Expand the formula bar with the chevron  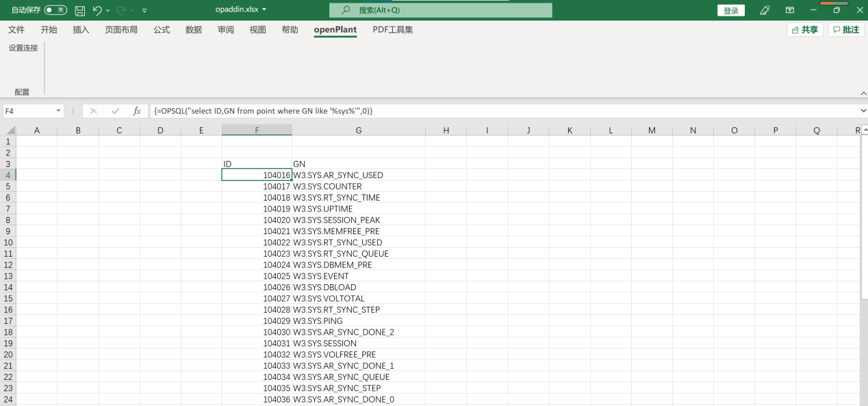click(x=863, y=111)
